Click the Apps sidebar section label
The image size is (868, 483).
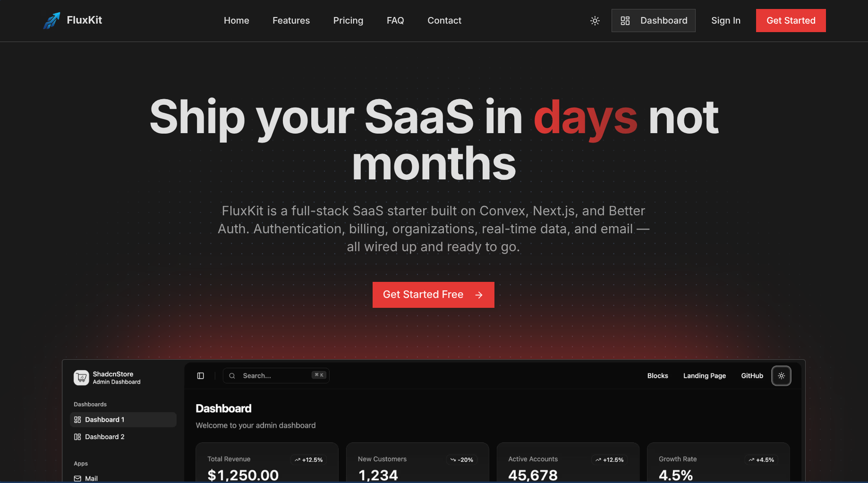pos(81,464)
